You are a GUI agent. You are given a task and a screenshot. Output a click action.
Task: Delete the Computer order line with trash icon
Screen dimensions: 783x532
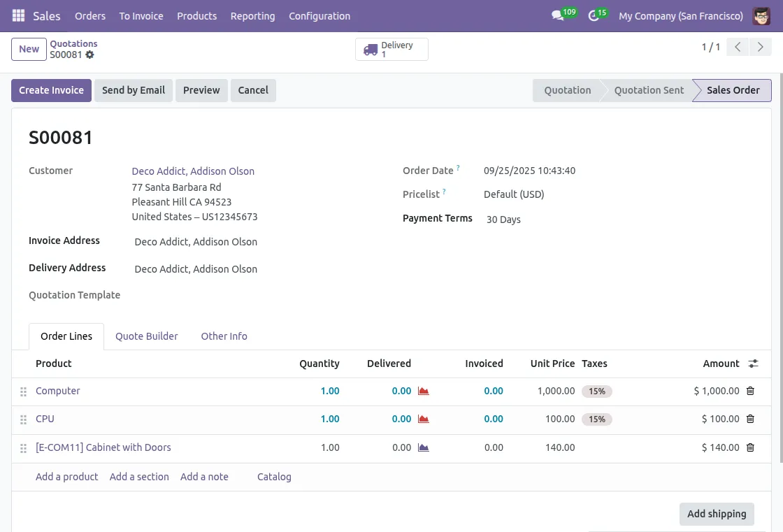pyautogui.click(x=750, y=391)
